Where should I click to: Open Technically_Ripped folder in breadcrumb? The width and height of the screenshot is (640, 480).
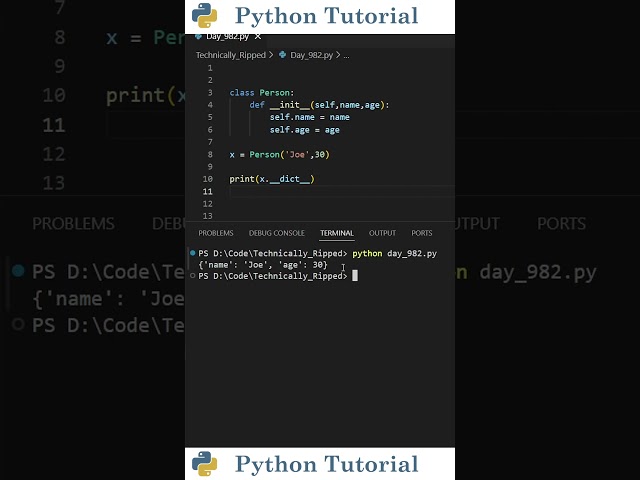click(x=231, y=55)
